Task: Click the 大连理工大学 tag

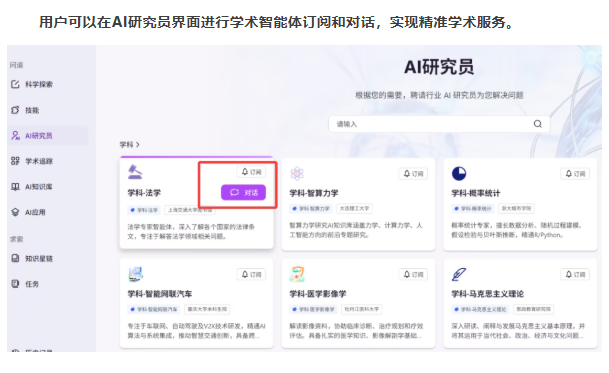Action: coord(354,209)
